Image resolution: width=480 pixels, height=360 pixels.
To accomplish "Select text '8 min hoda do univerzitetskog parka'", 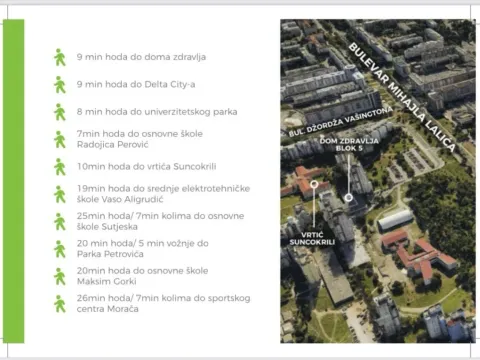I will point(157,112).
